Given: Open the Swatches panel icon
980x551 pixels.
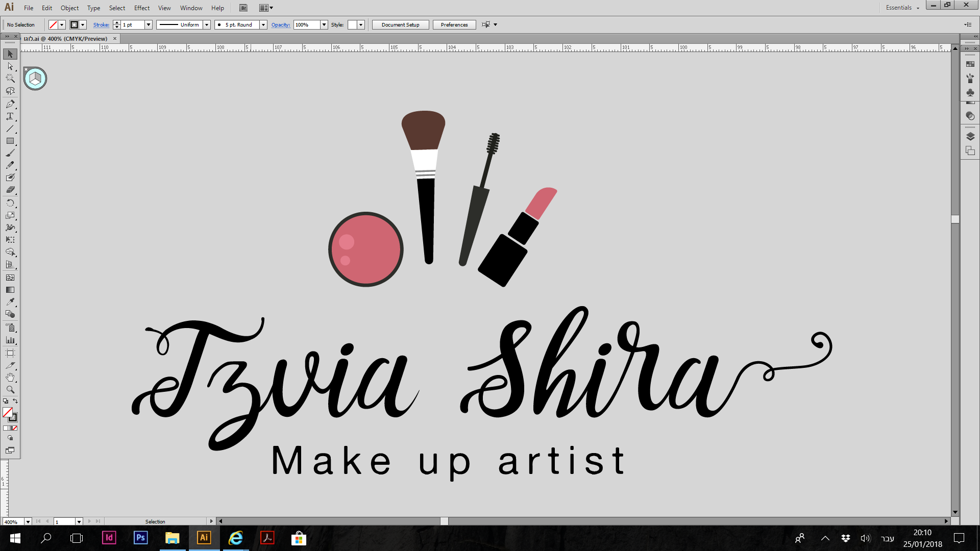Looking at the screenshot, I should tap(970, 64).
